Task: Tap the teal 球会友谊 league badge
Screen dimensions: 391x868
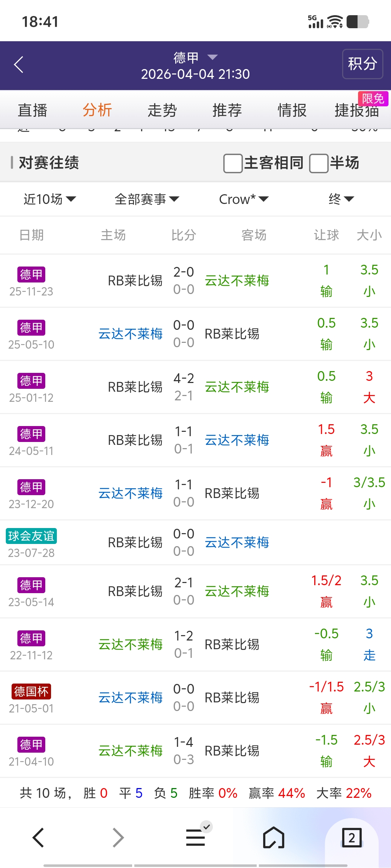Action: pyautogui.click(x=31, y=536)
